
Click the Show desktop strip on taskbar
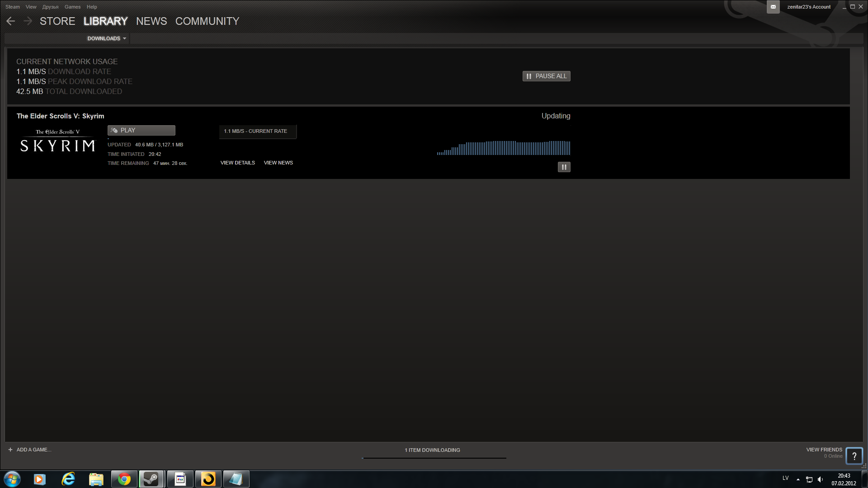tap(864, 479)
